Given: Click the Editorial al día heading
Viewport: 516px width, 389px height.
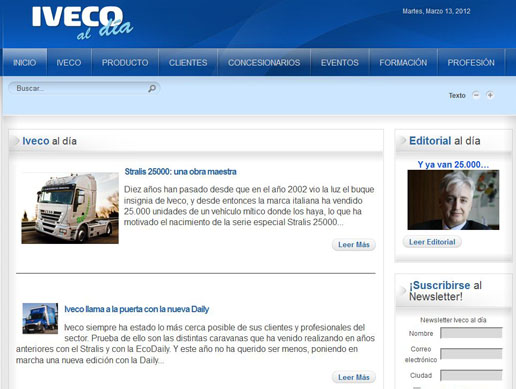Looking at the screenshot, I should pos(445,141).
